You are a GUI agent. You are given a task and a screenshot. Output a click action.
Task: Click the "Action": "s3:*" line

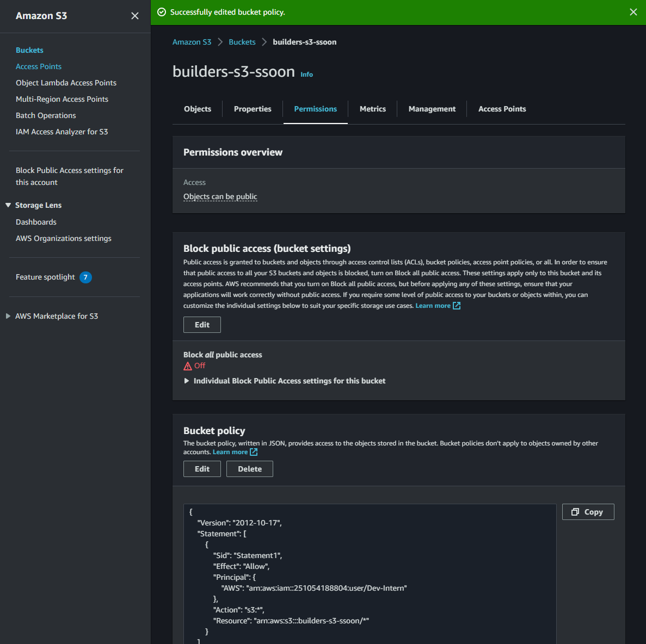click(x=238, y=610)
